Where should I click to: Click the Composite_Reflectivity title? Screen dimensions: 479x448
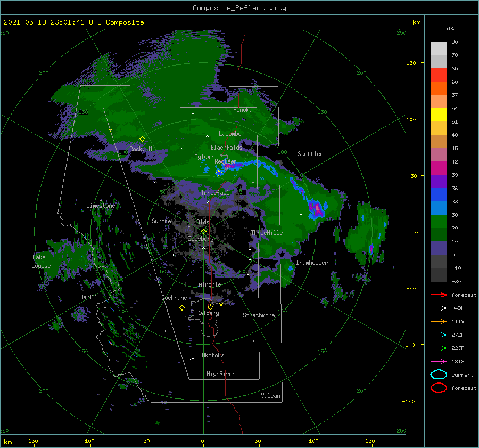click(240, 8)
